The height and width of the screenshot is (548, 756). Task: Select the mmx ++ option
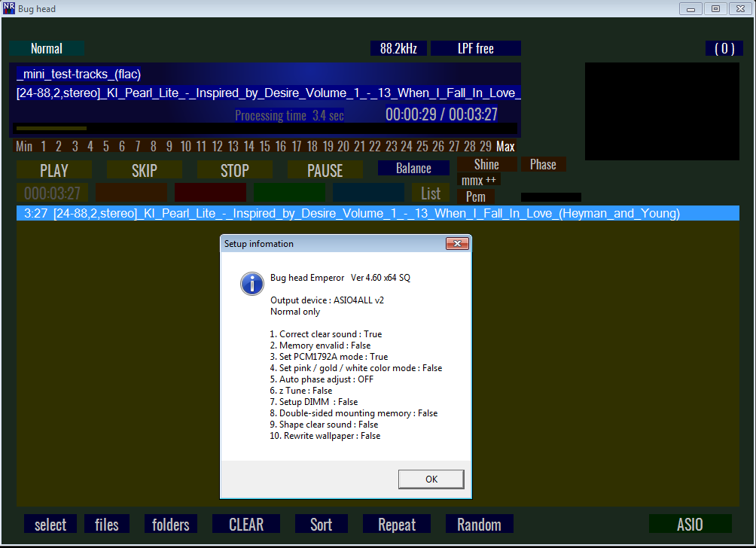coord(479,180)
